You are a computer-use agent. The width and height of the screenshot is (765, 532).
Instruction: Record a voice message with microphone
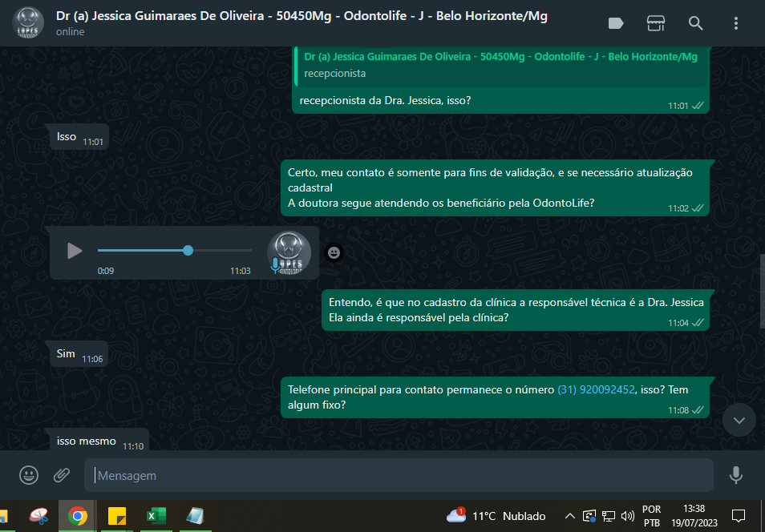735,475
